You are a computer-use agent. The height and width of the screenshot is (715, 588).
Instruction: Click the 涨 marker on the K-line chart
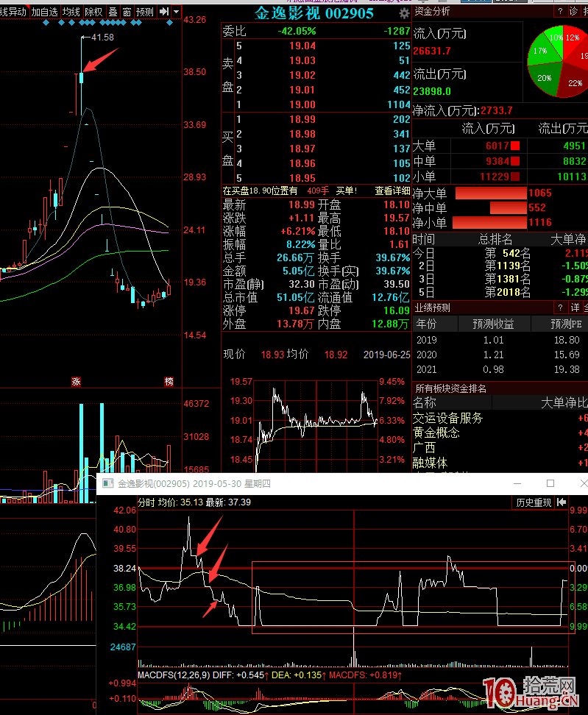point(77,382)
